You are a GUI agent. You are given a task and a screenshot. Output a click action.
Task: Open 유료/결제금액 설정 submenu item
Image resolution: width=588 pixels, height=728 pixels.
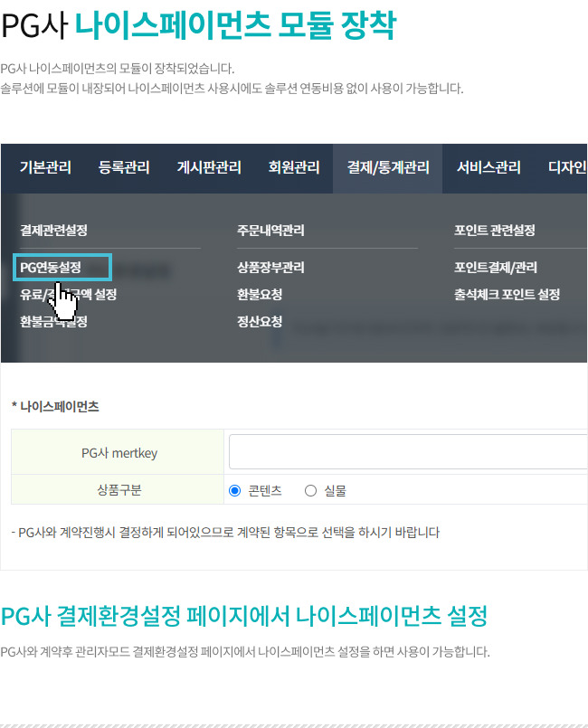[68, 294]
